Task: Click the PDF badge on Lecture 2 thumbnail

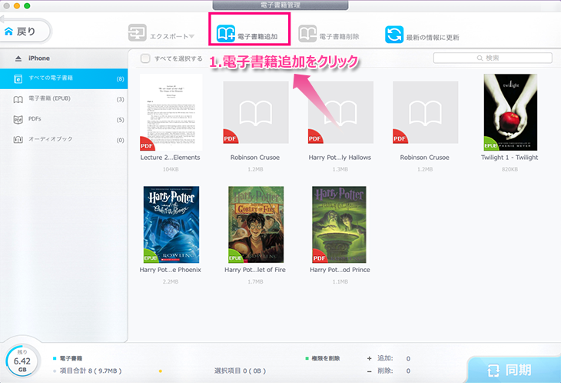Action: [146, 145]
